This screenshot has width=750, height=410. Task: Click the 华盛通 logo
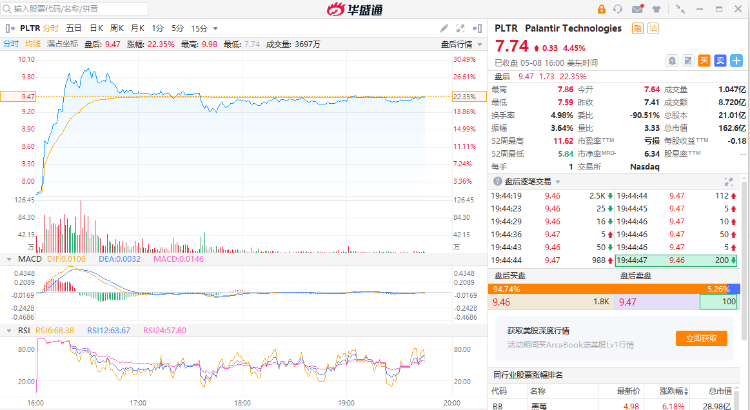(x=354, y=9)
